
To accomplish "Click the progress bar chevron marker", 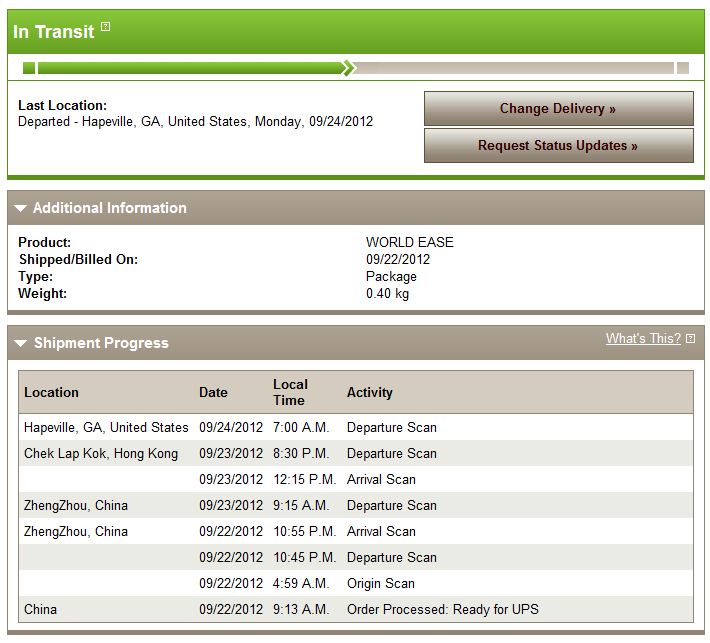I will pyautogui.click(x=348, y=68).
